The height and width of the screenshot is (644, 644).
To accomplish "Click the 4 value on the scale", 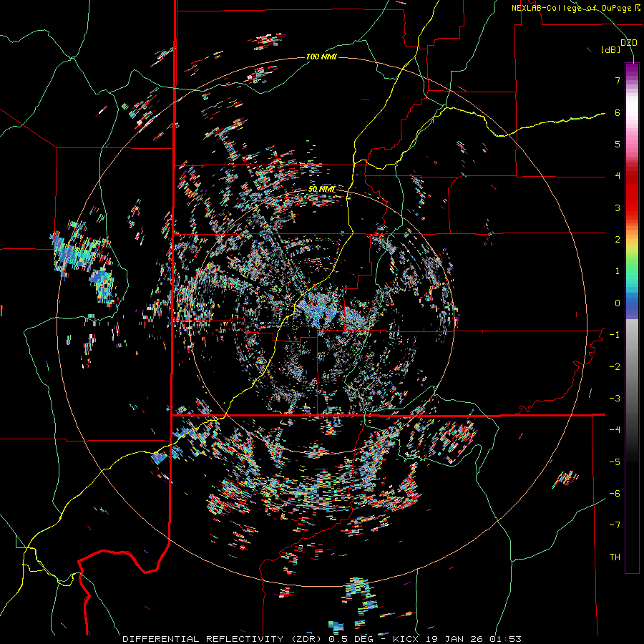I will click(618, 176).
